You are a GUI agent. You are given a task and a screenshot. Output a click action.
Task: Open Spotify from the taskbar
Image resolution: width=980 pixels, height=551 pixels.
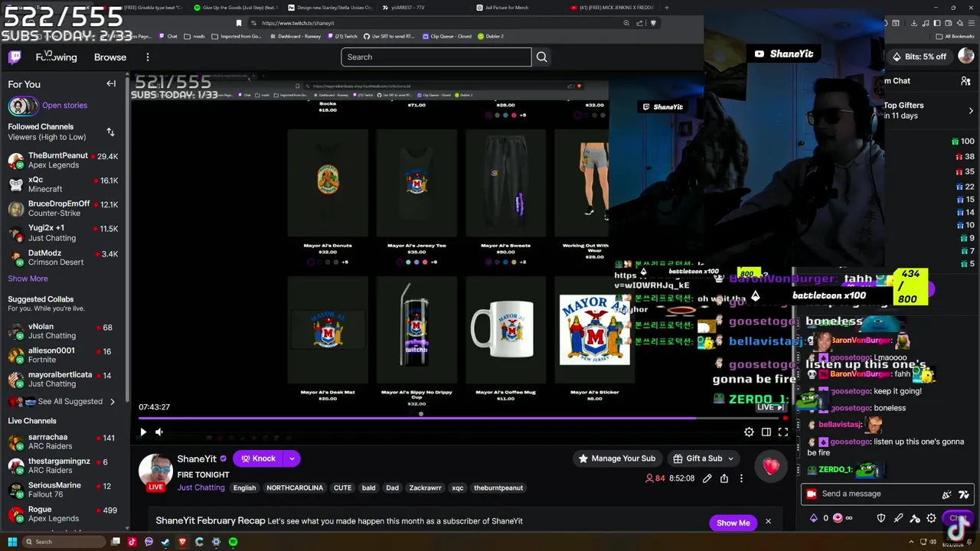pyautogui.click(x=233, y=542)
